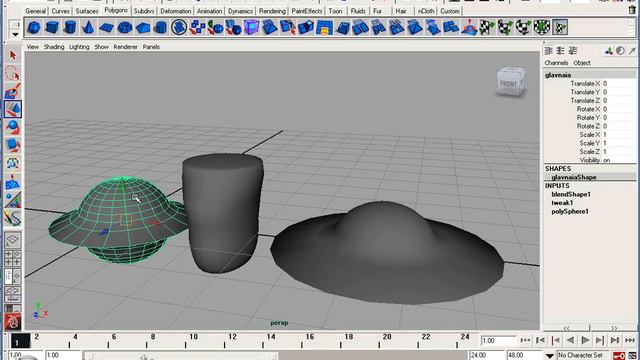640x360 pixels.
Task: Click the planar UV mapping checker icon
Action: click(x=487, y=27)
